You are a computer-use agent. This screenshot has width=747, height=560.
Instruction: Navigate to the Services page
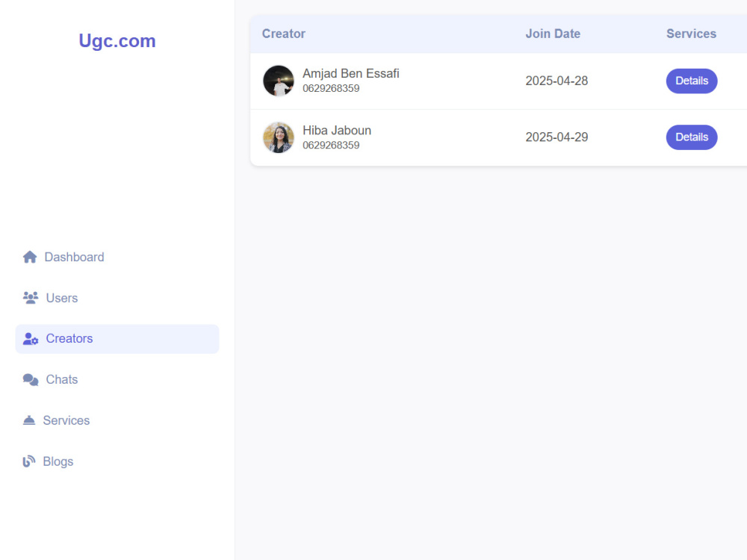pos(117,420)
